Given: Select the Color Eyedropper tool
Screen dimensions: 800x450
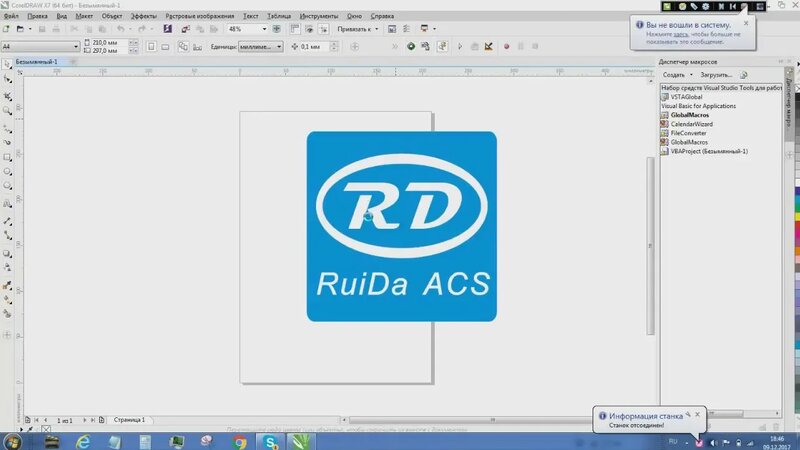Looking at the screenshot, I should click(x=7, y=285).
